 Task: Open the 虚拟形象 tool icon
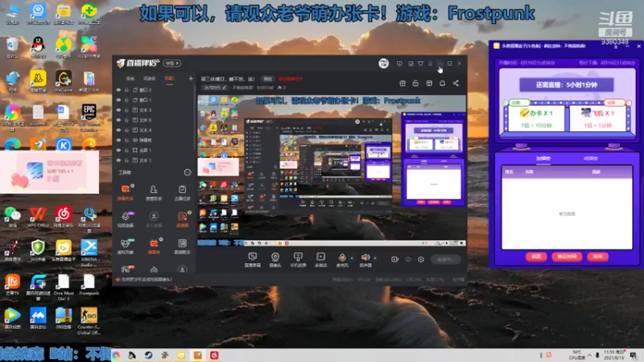[x=126, y=246]
